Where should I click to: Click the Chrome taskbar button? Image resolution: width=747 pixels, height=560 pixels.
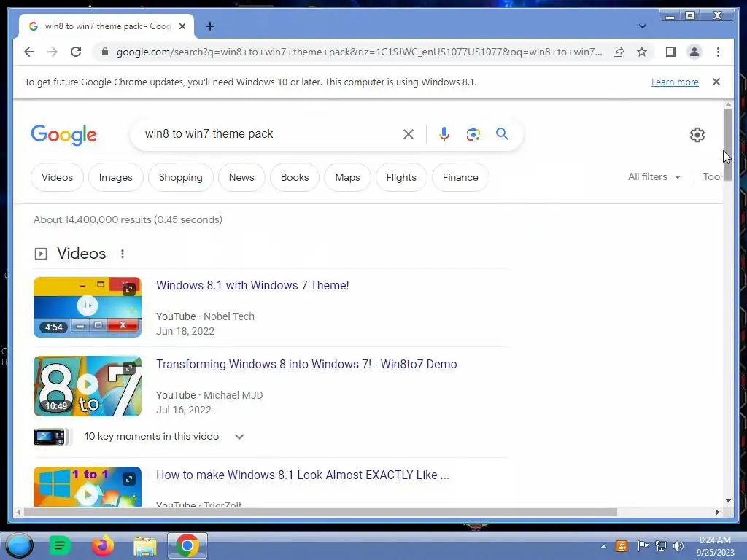point(187,545)
